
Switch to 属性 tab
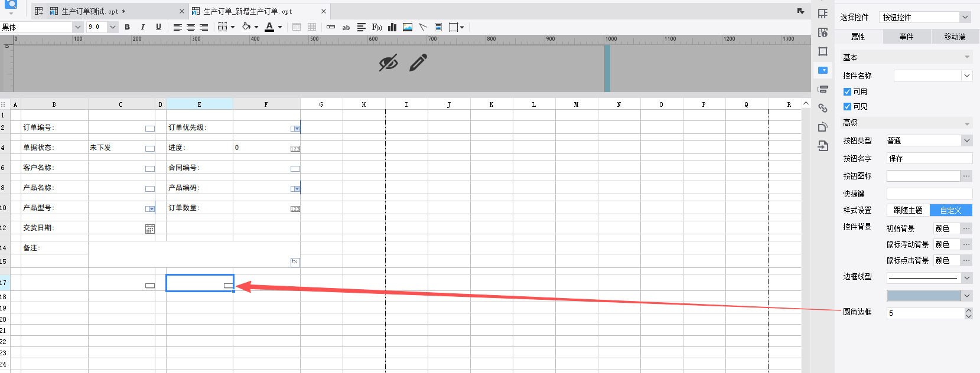point(858,37)
